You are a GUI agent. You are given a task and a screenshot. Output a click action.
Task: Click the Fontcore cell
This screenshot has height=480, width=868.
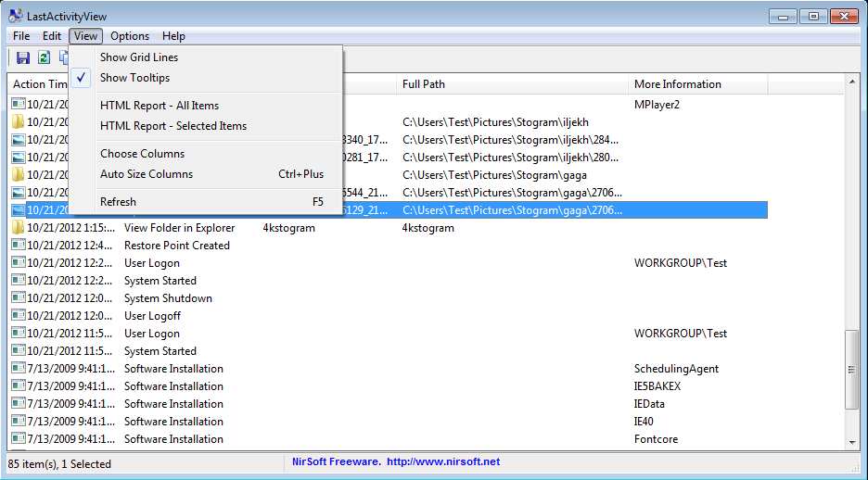pos(656,439)
